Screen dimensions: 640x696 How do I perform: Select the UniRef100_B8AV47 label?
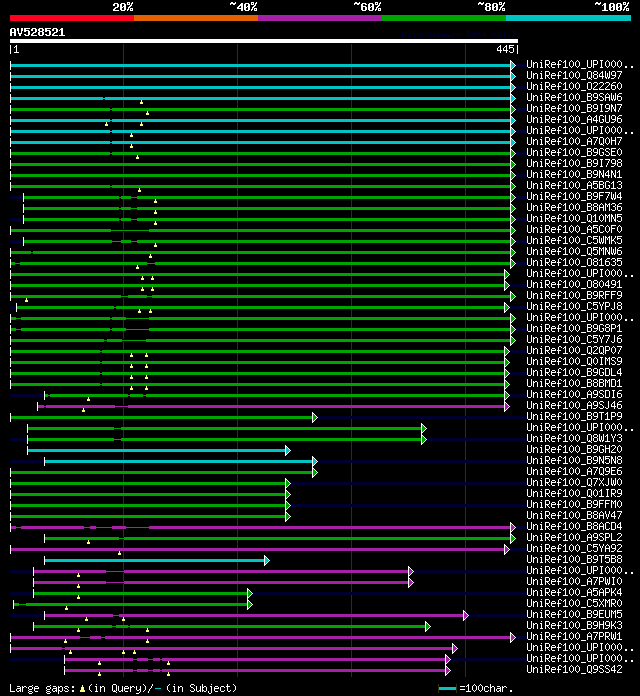(x=574, y=515)
